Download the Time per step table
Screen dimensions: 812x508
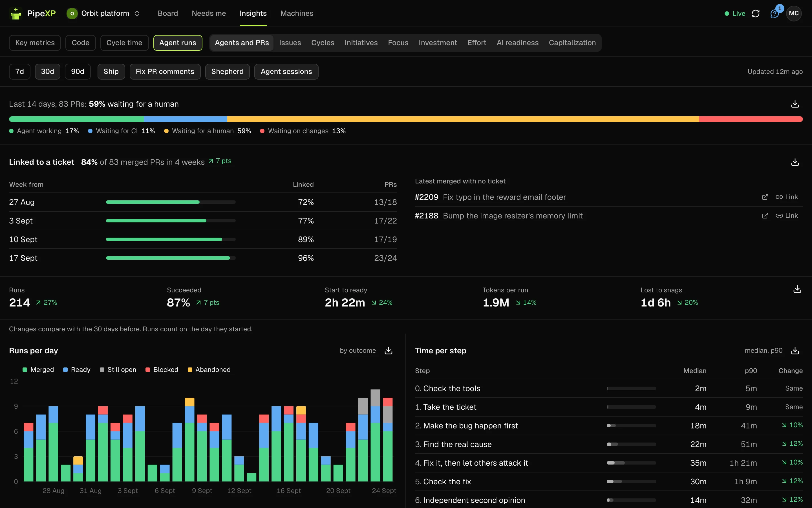point(795,351)
